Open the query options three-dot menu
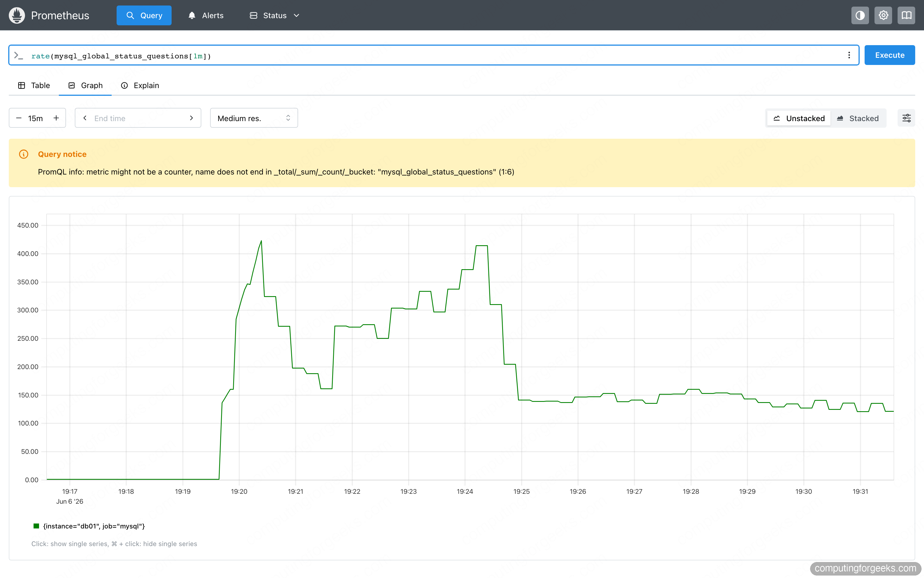 (x=849, y=55)
